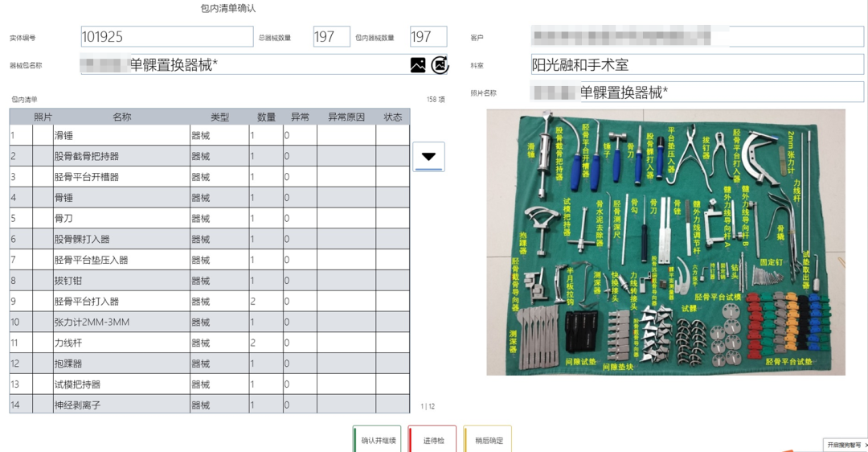This screenshot has height=452, width=868.
Task: Click the 稍后确定 button
Action: 488,440
